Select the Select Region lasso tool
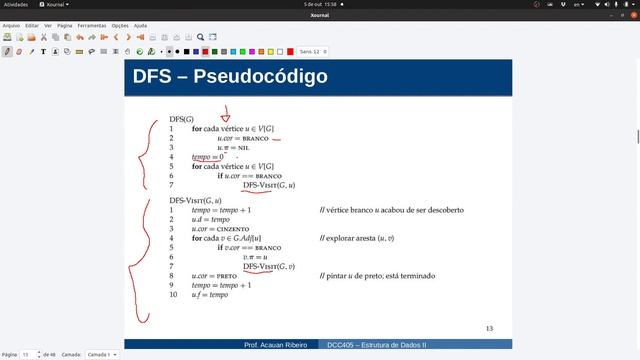640x360 pixels. [92, 52]
